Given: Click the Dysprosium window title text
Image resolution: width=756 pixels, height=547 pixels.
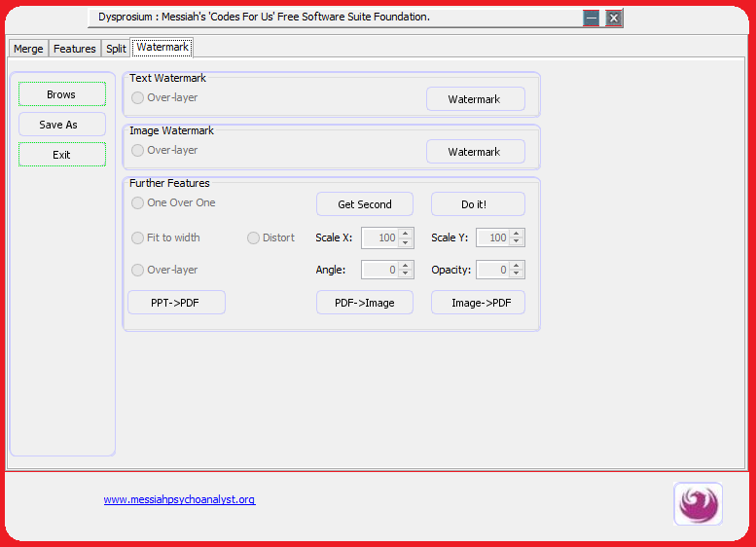Looking at the screenshot, I should [x=265, y=17].
